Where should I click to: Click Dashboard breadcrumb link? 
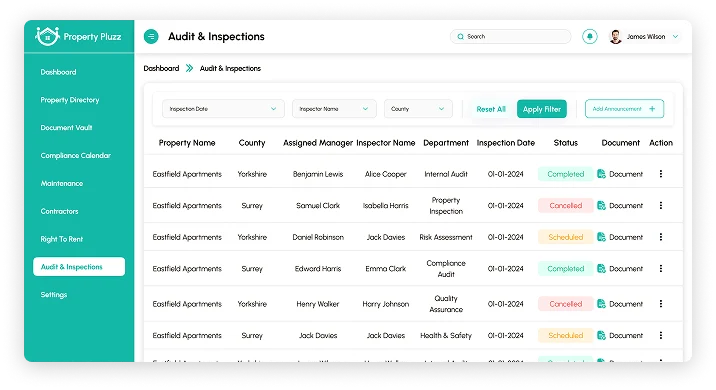tap(161, 69)
